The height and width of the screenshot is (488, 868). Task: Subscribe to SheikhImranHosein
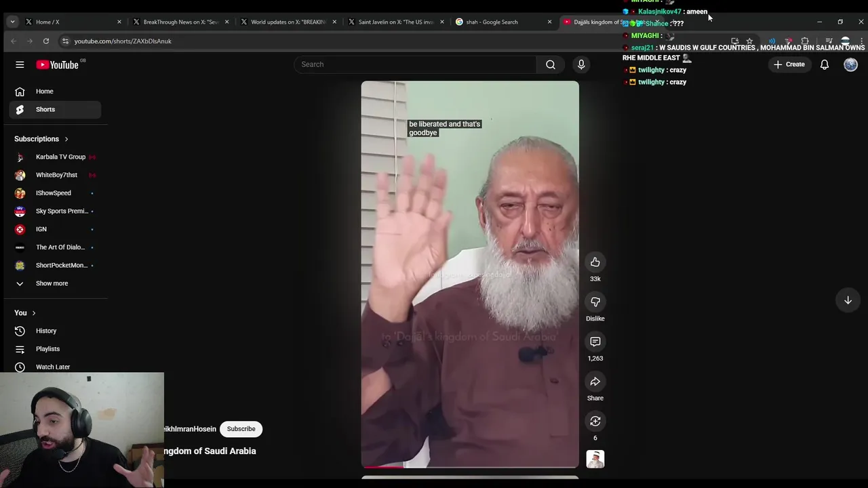pyautogui.click(x=241, y=429)
